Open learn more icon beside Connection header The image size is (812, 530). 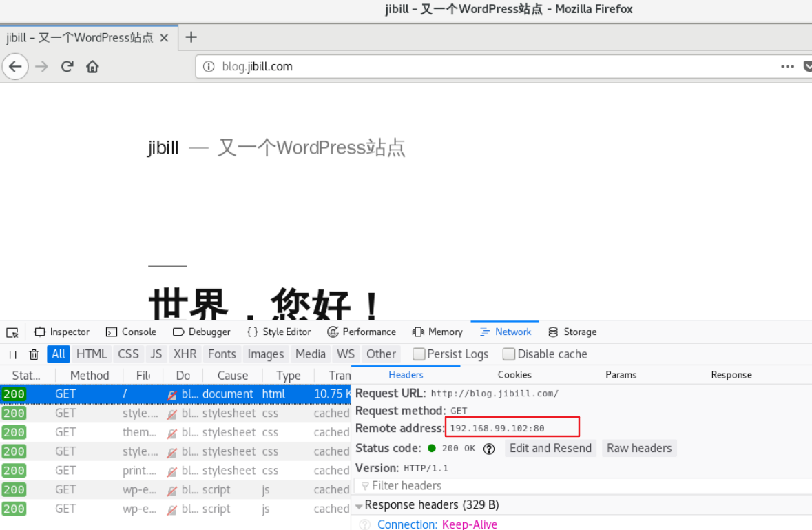(365, 524)
